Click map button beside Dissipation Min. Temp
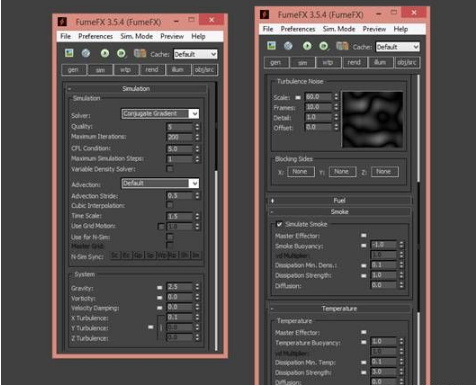The image size is (476, 386). point(364,362)
